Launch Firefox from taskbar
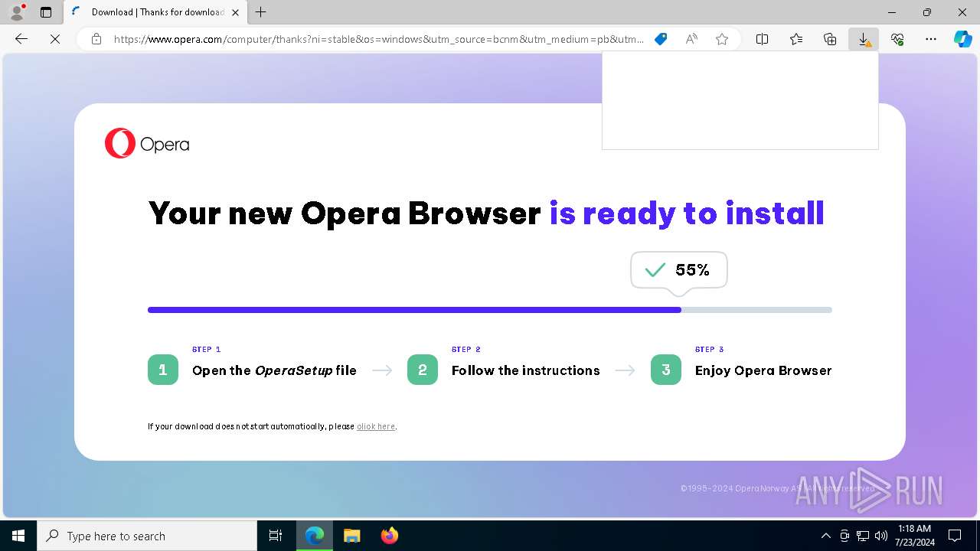 pyautogui.click(x=390, y=536)
